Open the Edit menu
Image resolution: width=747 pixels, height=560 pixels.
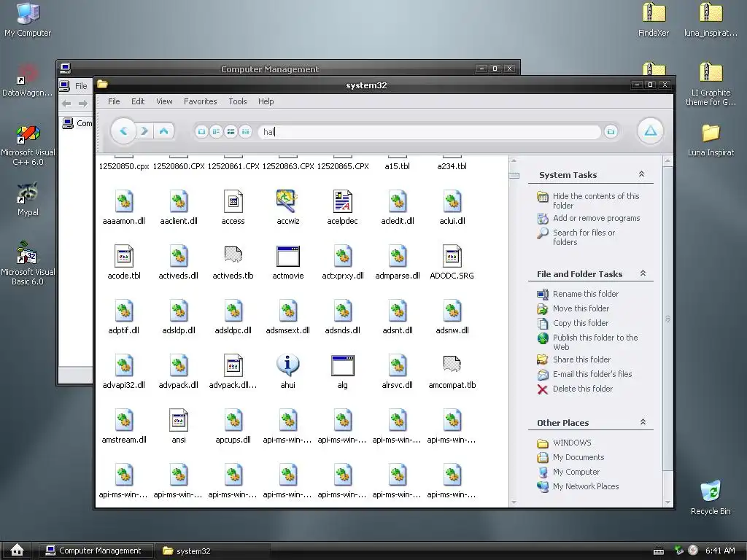click(138, 101)
